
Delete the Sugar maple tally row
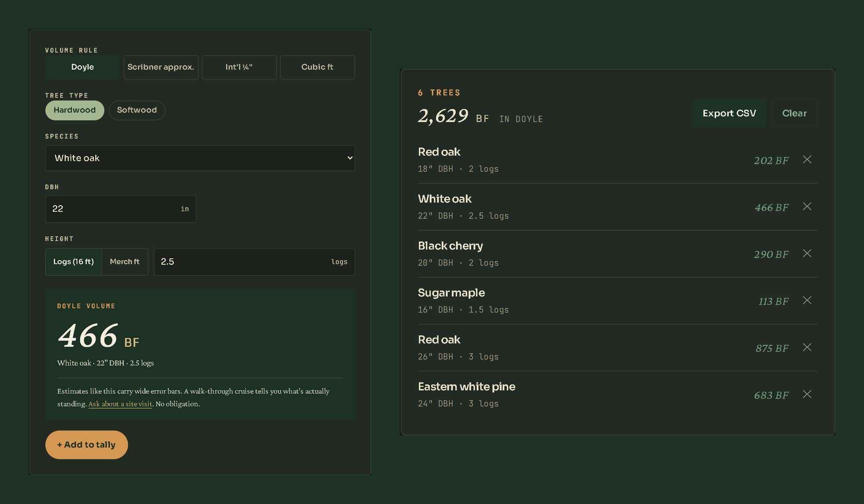(807, 300)
